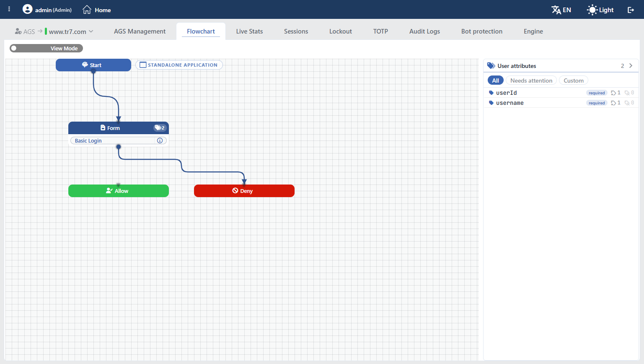The image size is (644, 364).
Task: Click the logout icon
Action: 631,10
